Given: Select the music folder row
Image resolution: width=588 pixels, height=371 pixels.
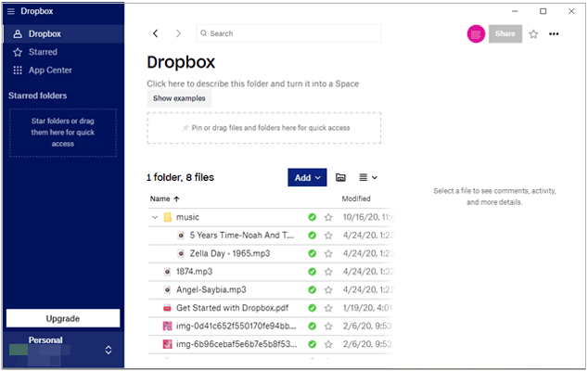Looking at the screenshot, I should 270,217.
